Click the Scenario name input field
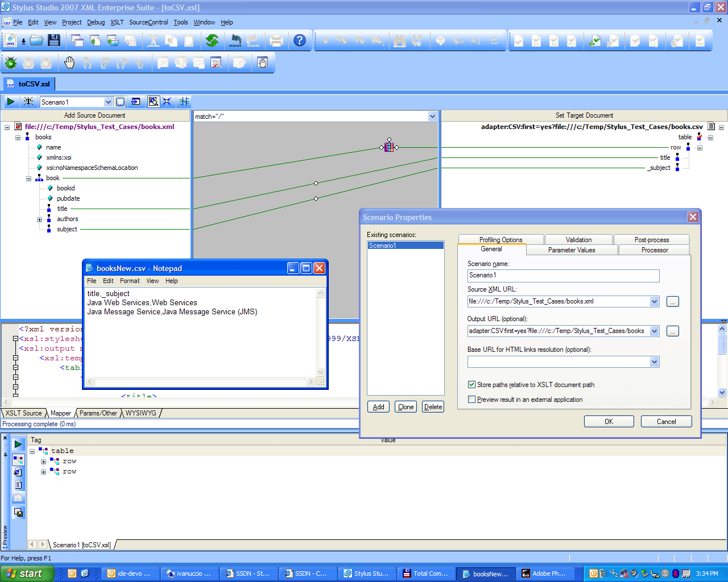Viewport: 728px width, 582px height. (563, 276)
